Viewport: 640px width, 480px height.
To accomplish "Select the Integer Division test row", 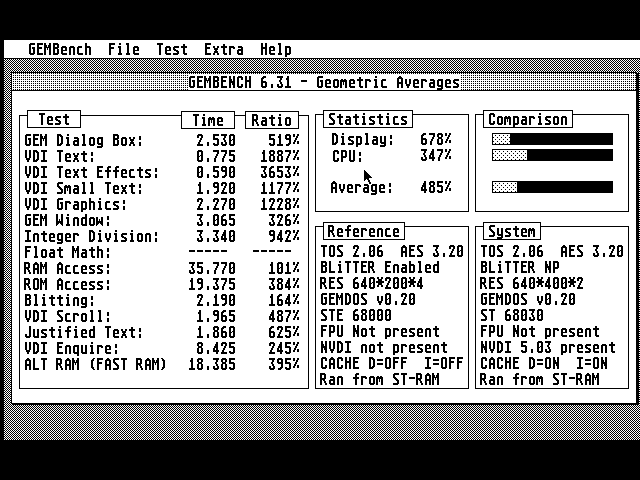I will [x=162, y=236].
